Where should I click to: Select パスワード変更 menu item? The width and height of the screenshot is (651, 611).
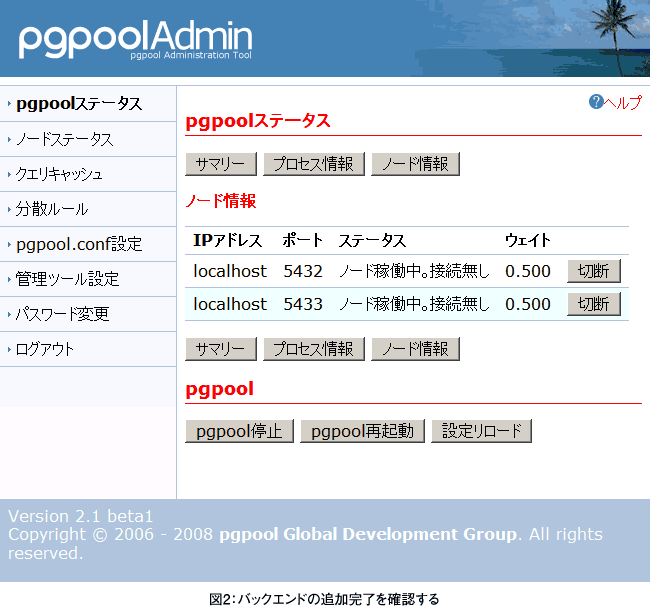pos(62,314)
